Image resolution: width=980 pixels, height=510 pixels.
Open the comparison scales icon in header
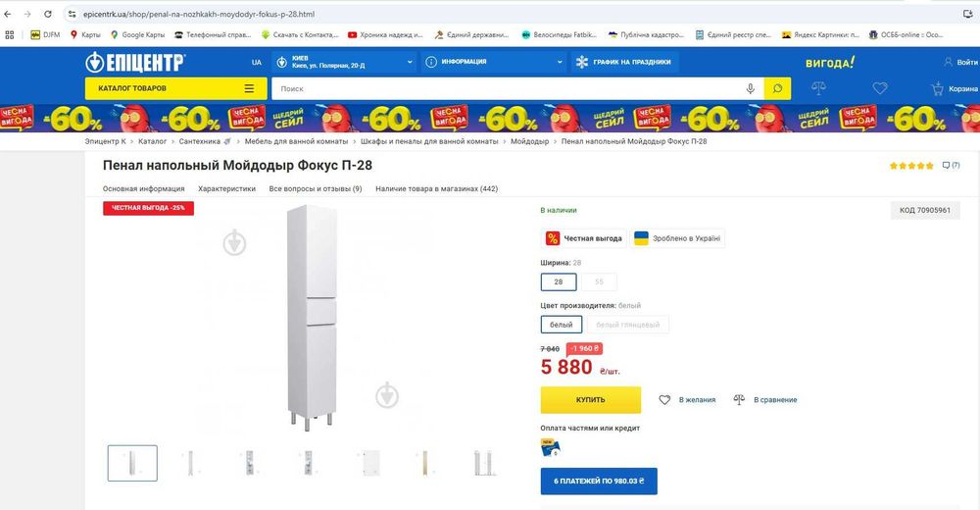click(x=819, y=88)
